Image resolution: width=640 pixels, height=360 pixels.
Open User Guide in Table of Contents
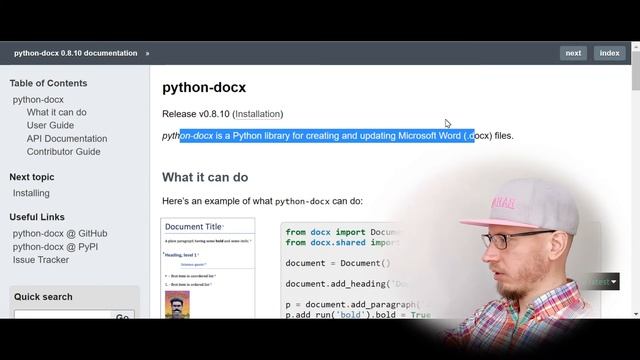click(x=50, y=125)
